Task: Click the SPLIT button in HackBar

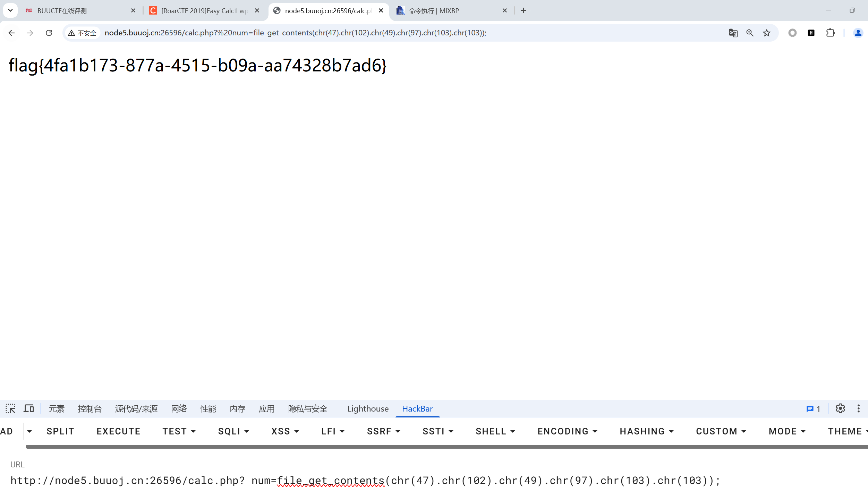Action: click(x=60, y=431)
